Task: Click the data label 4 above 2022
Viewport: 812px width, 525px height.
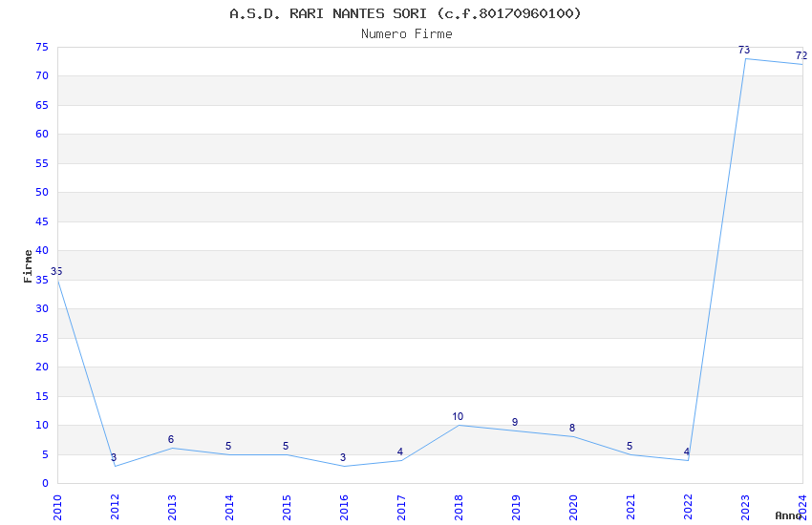Action: [x=687, y=451]
